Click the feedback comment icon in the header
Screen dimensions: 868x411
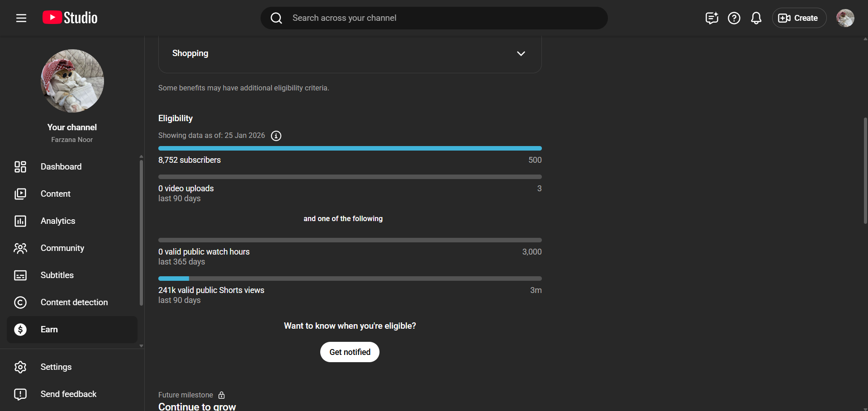click(x=711, y=18)
